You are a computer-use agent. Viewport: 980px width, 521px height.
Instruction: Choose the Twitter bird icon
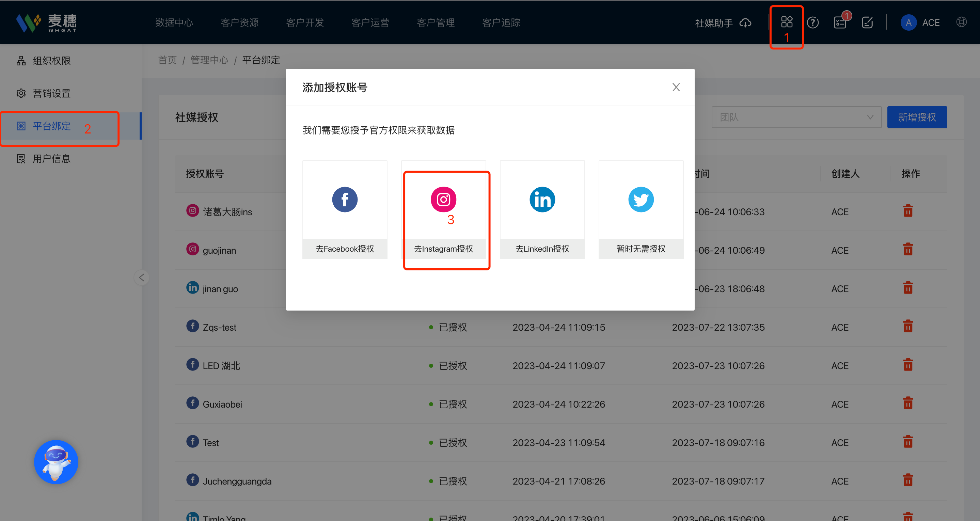tap(641, 200)
